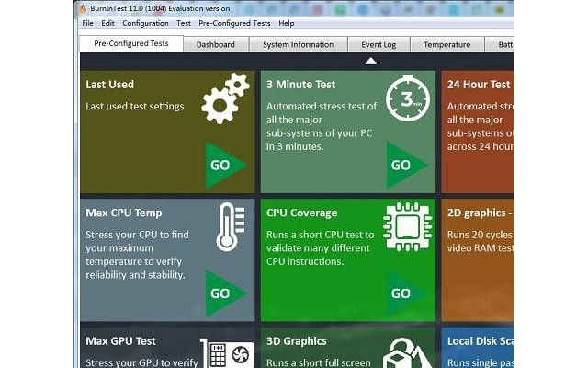The height and width of the screenshot is (368, 588).
Task: Click 'Last used test settings' description
Action: point(135,107)
